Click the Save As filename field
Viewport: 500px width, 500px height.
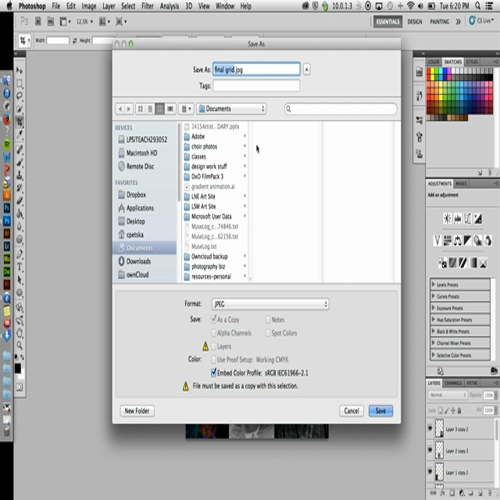256,69
